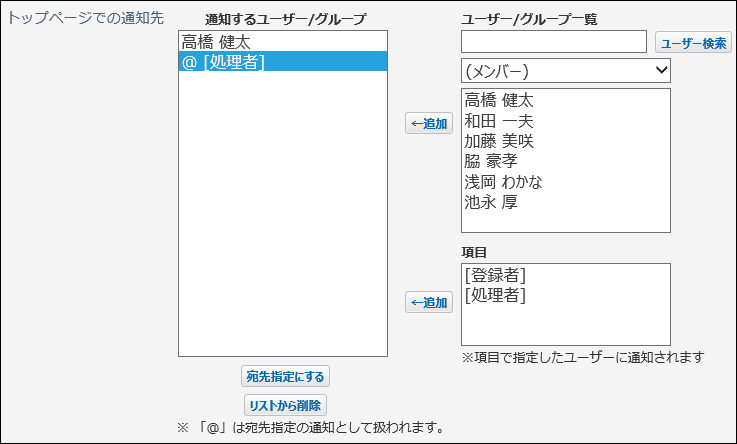Image resolution: width=737 pixels, height=444 pixels.
Task: Select 高橋 健太 in the notification list
Action: pos(283,42)
